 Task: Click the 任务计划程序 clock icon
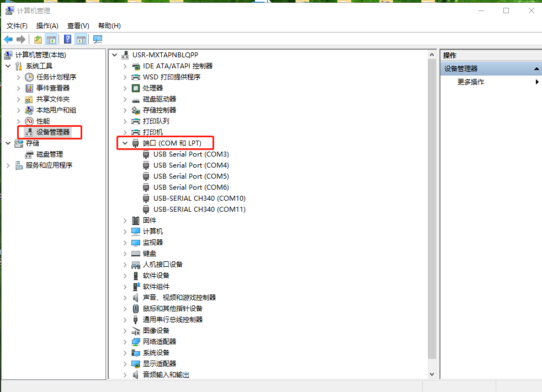[x=29, y=77]
